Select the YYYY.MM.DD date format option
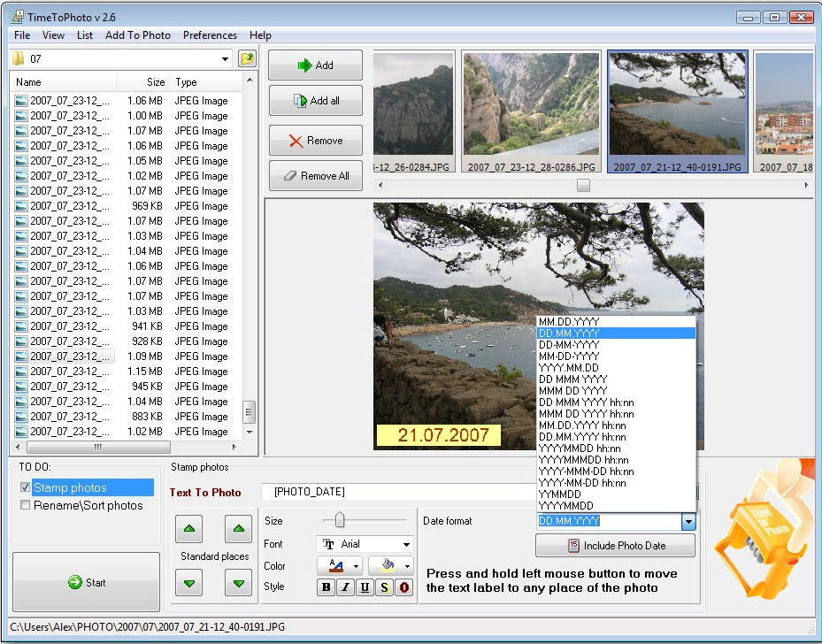This screenshot has height=644, width=822. point(569,367)
